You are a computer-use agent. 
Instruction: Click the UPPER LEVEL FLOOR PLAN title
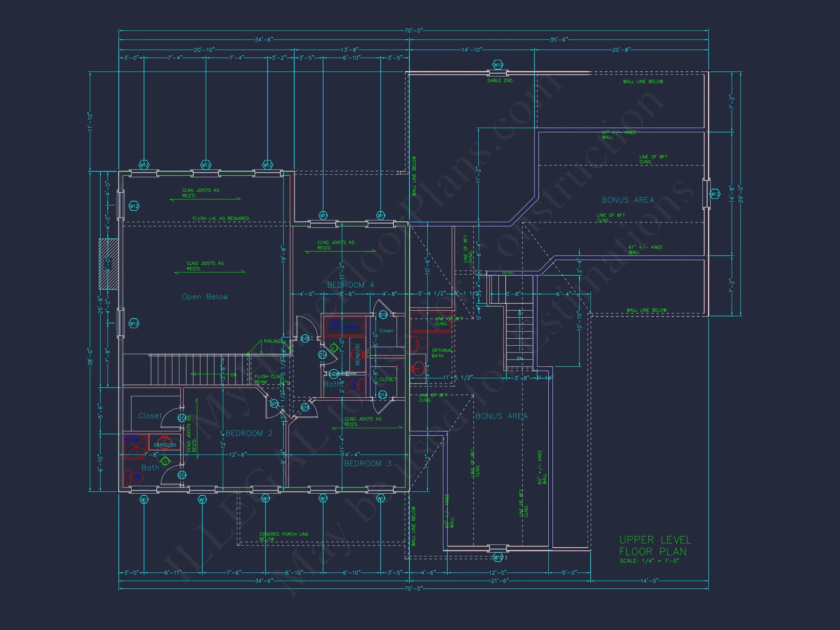(655, 545)
